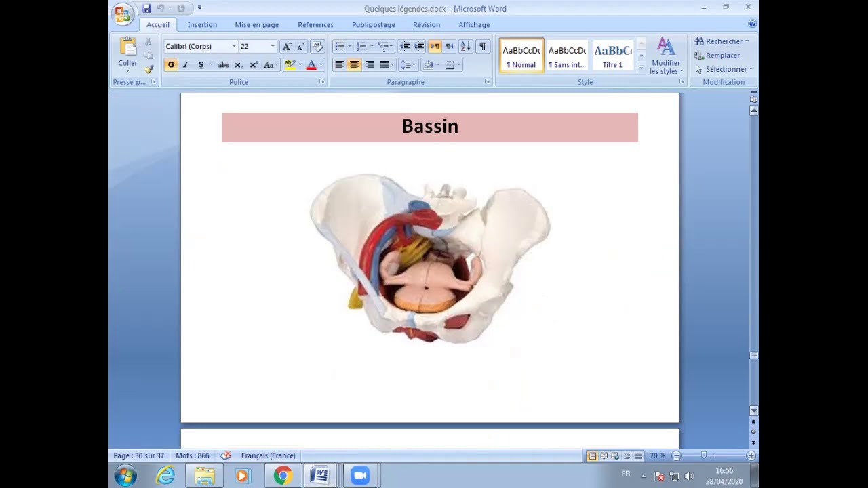Toggle show paragraph marks (¶)
868x488 pixels.
pos(483,46)
